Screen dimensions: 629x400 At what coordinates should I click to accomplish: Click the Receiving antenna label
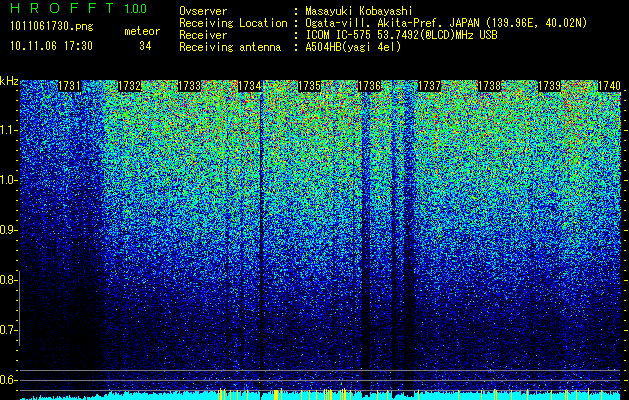230,47
